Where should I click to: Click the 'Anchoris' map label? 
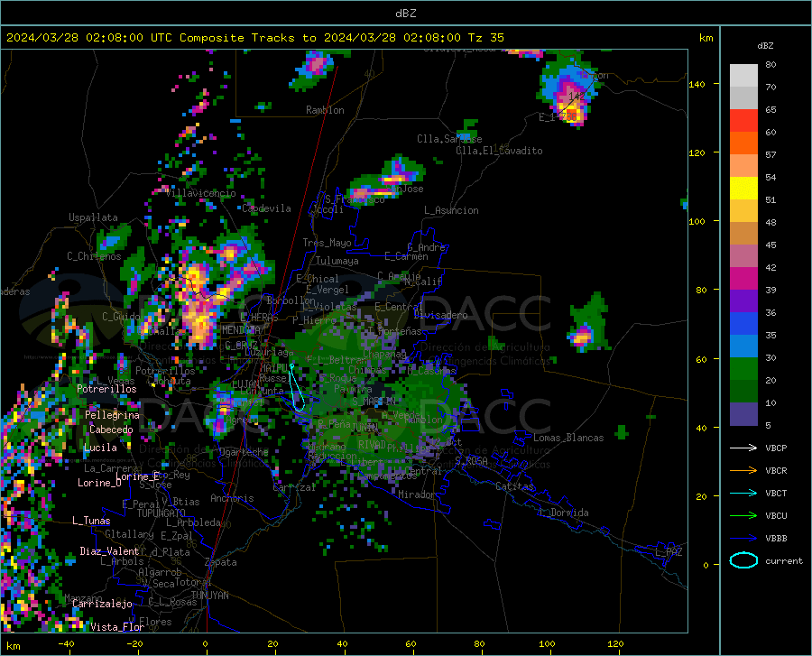coord(232,498)
